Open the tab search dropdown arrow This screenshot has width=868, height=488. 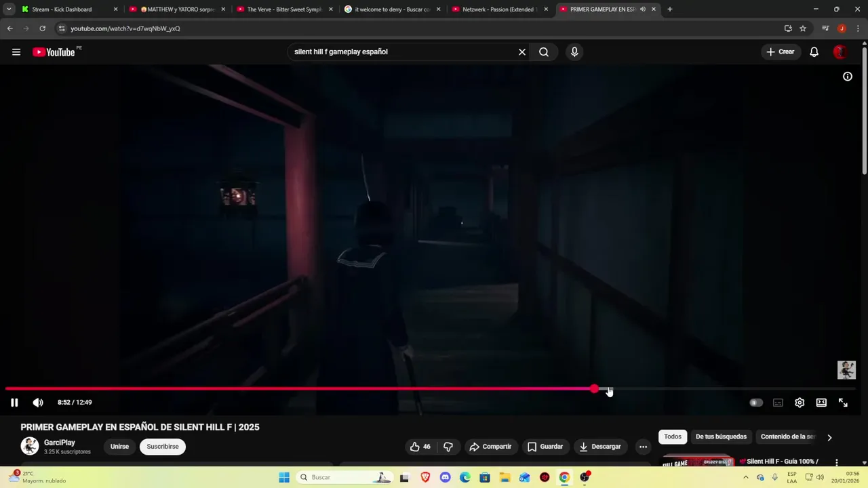[x=9, y=9]
